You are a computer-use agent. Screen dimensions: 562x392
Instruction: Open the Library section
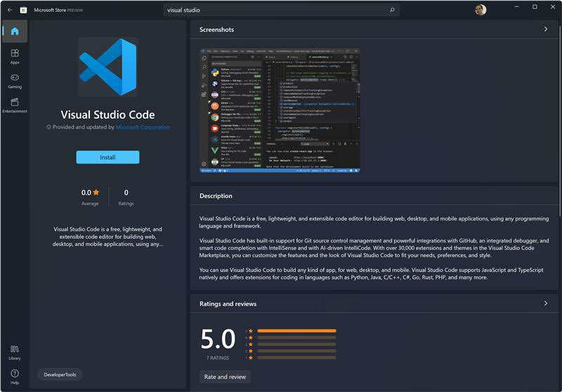[15, 353]
